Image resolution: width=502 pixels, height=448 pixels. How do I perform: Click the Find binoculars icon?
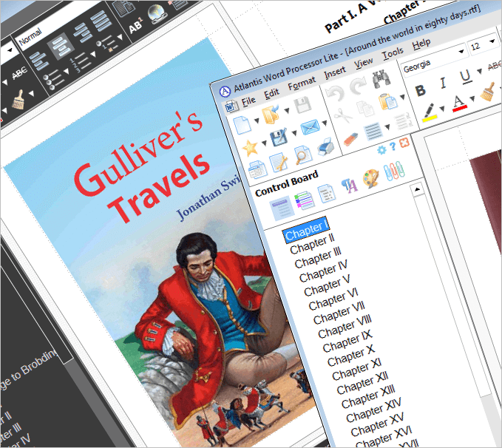381,78
